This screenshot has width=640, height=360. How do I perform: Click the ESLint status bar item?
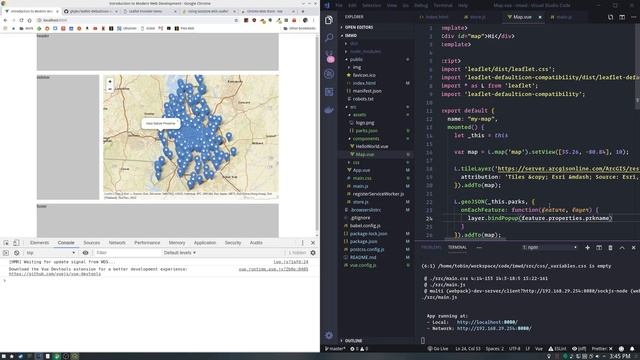[x=557, y=349]
